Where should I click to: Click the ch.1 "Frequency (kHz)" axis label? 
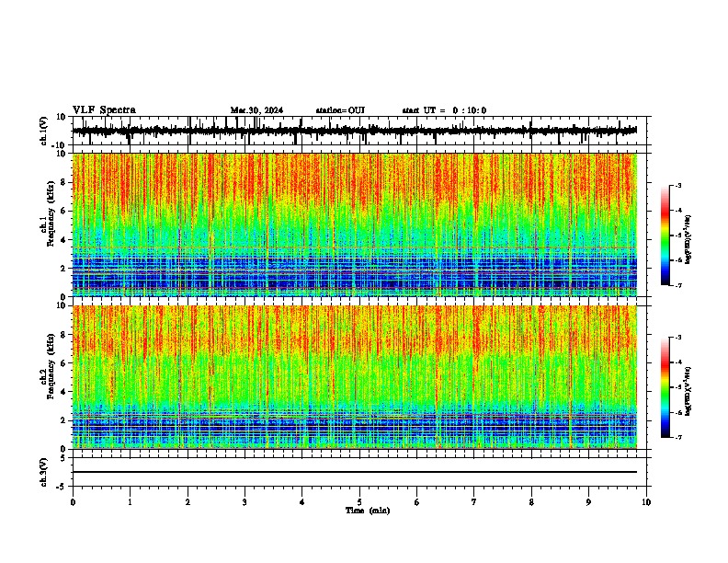coord(51,213)
